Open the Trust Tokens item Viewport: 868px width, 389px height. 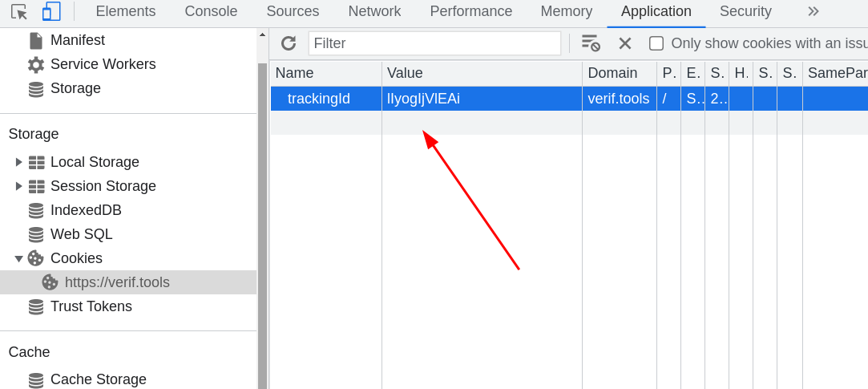coord(91,306)
